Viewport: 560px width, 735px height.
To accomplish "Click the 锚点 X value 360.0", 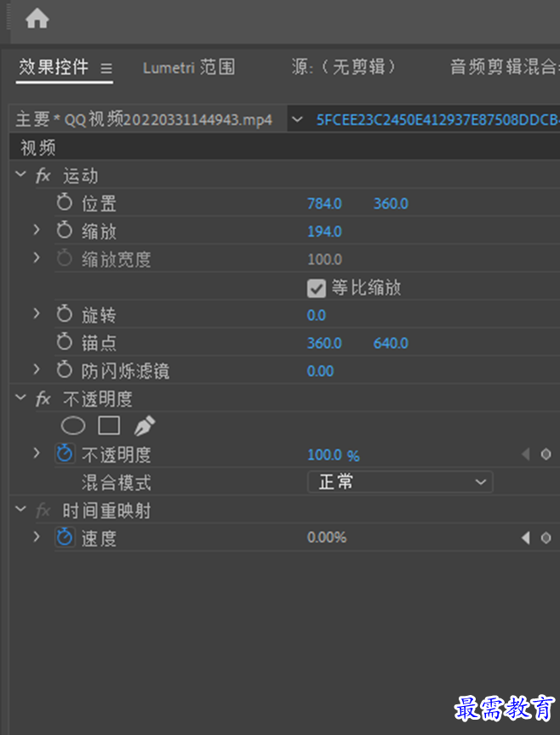I will click(x=324, y=343).
